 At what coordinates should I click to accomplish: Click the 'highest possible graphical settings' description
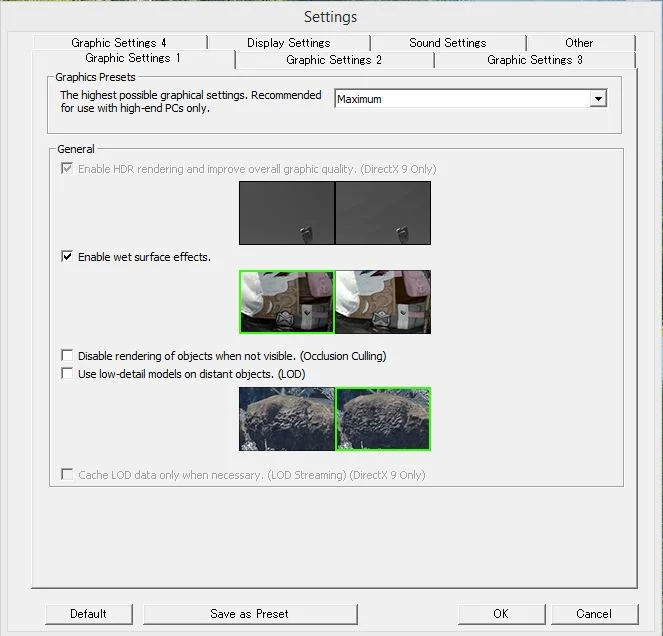[191, 101]
